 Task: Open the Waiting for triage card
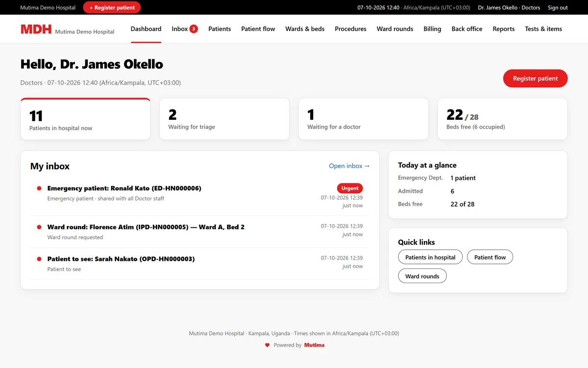coord(224,119)
